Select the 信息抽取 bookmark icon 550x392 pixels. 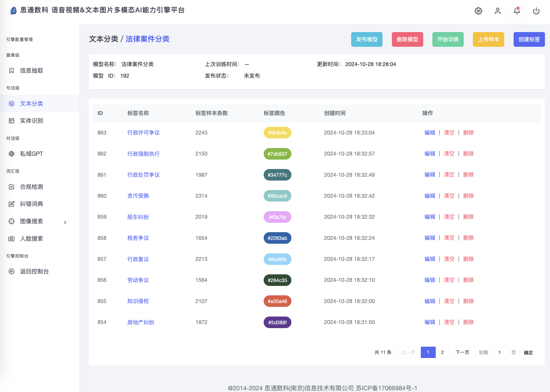pos(12,70)
